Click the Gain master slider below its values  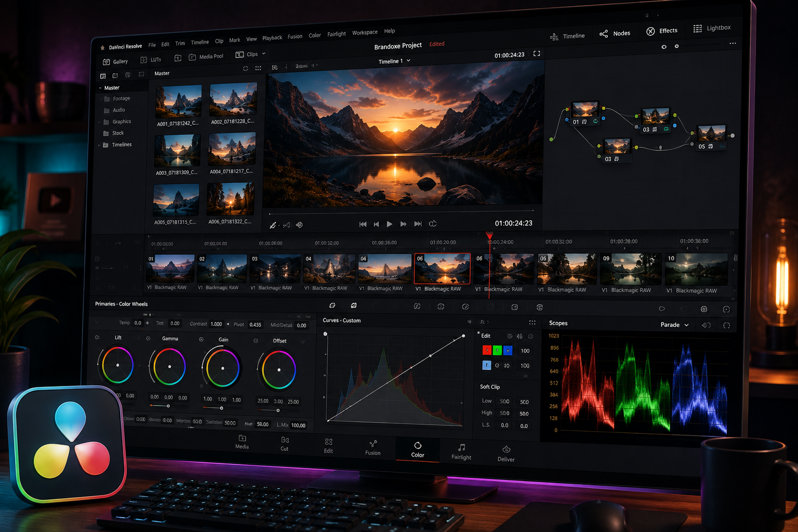pos(222,408)
